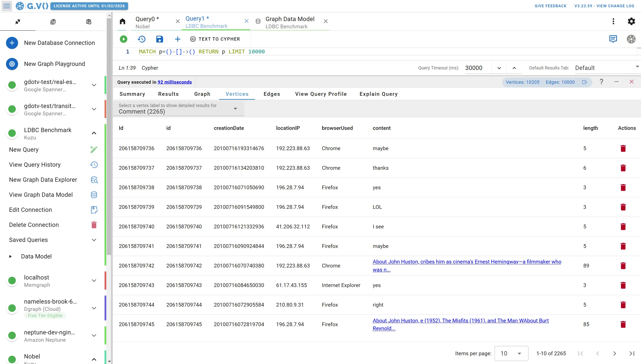Go to the home screen icon
The height and width of the screenshot is (364, 641).
click(122, 21)
